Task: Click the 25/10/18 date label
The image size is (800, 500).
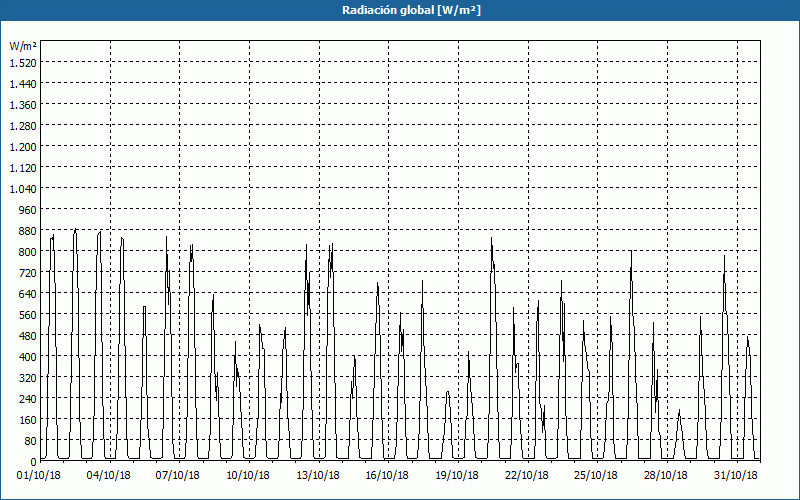Action: (596, 476)
